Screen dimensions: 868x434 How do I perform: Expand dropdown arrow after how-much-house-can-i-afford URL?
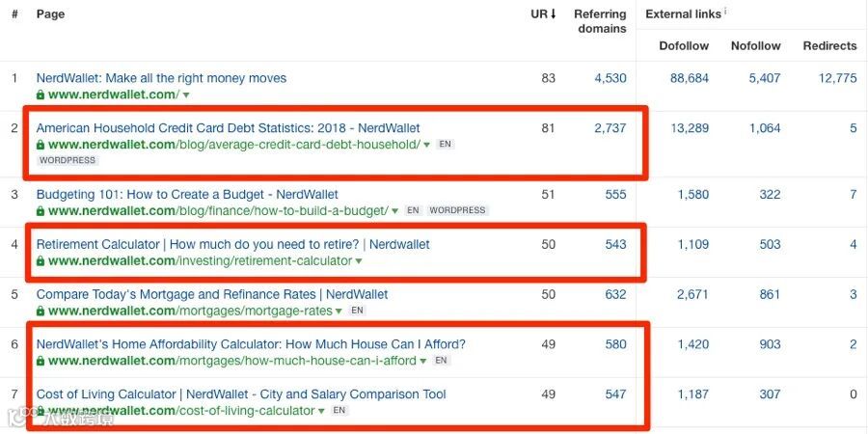423,361
